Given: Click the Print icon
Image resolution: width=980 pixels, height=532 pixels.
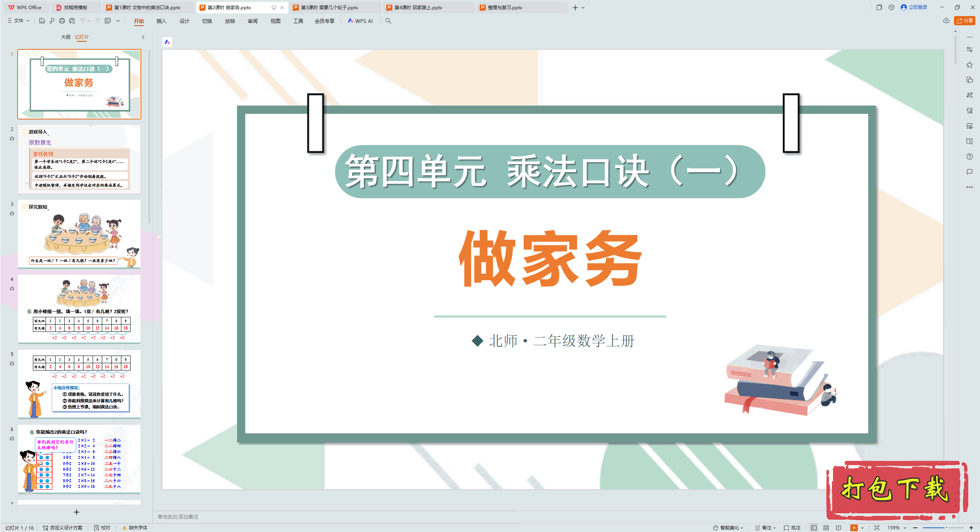Looking at the screenshot, I should pos(62,21).
